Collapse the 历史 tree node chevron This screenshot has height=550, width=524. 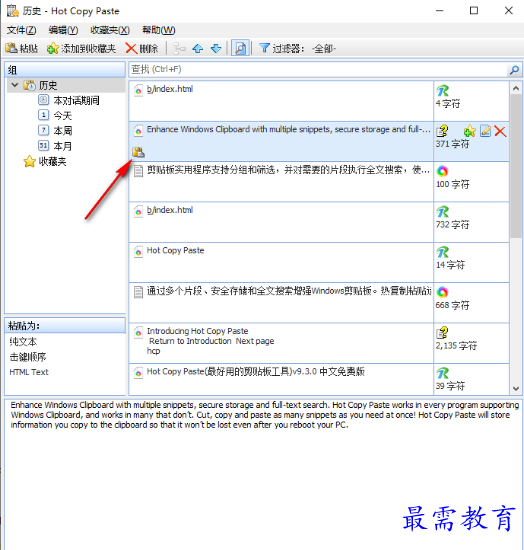15,85
